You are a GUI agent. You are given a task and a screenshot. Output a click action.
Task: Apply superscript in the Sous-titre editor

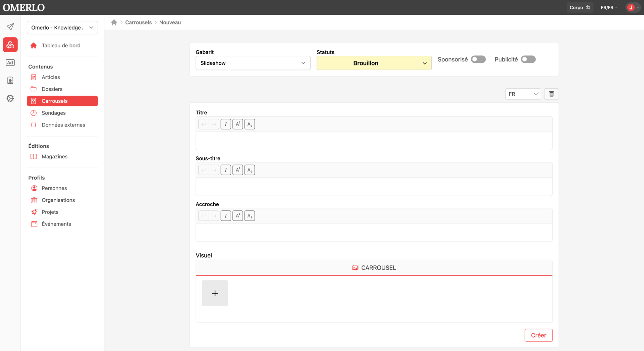(238, 170)
